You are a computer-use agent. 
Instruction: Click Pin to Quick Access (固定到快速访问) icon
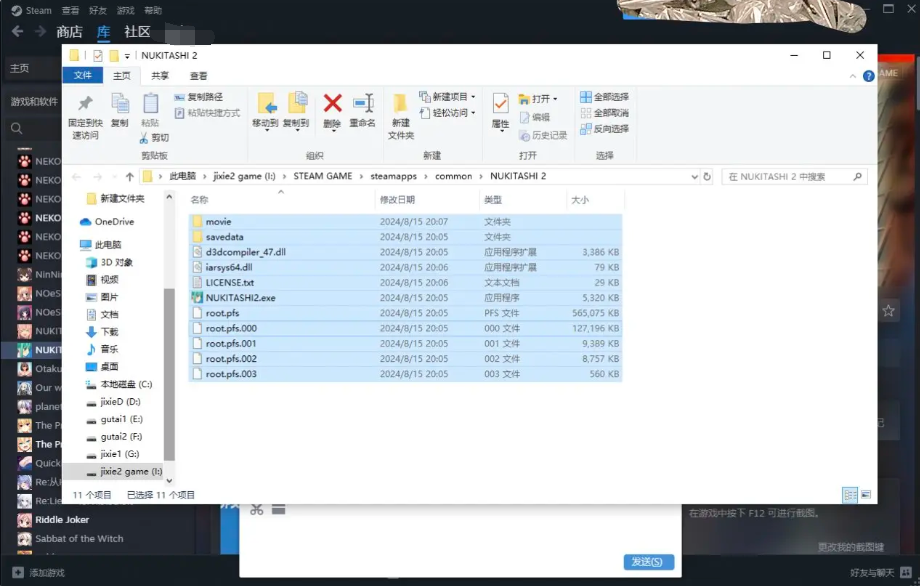pos(84,104)
